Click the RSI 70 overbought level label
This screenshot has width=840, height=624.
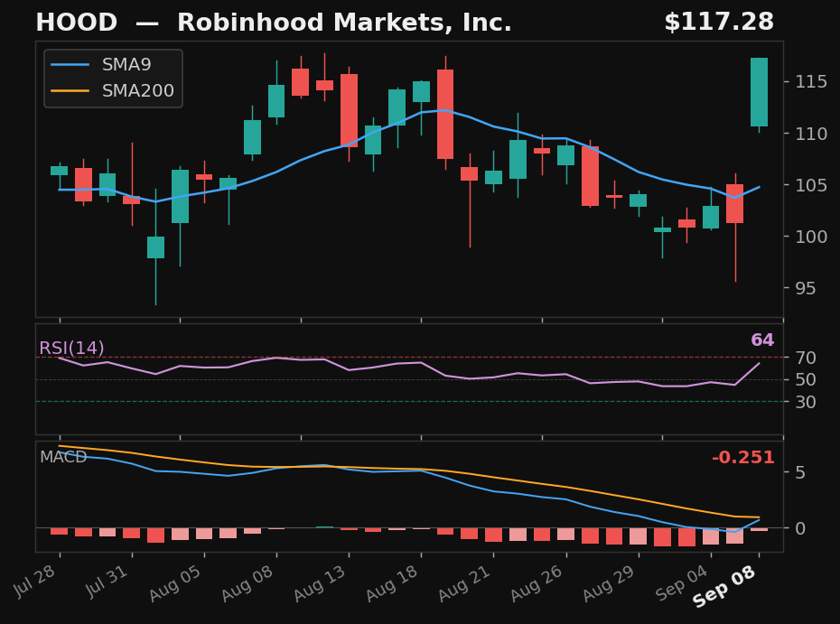point(805,358)
